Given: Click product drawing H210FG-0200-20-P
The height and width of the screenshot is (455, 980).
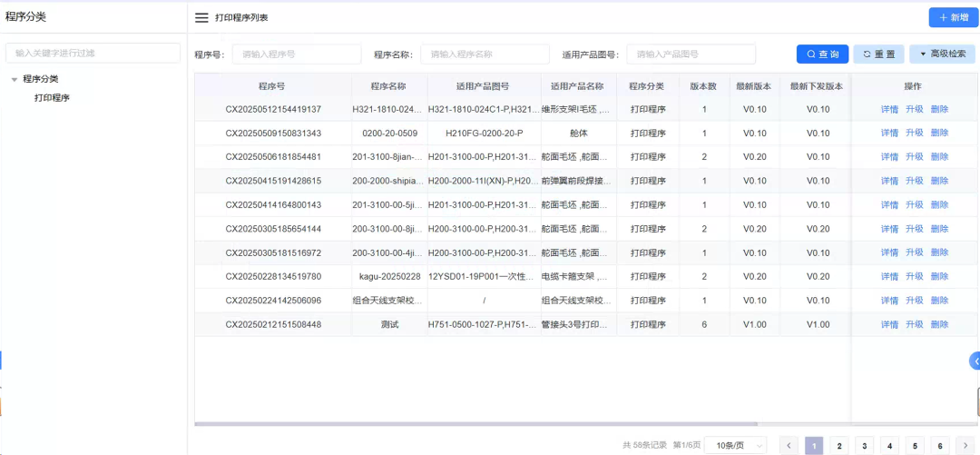Looking at the screenshot, I should coord(485,133).
